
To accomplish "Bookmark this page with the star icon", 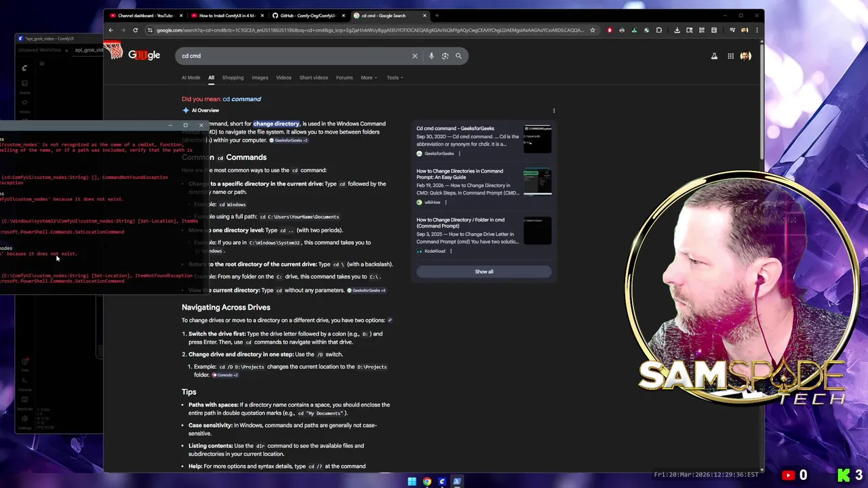I will 592,30.
